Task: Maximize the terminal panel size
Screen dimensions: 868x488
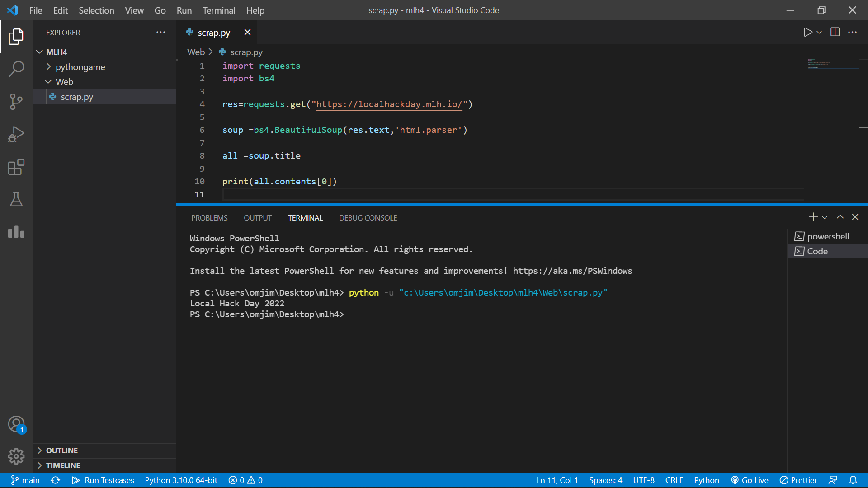Action: point(840,217)
